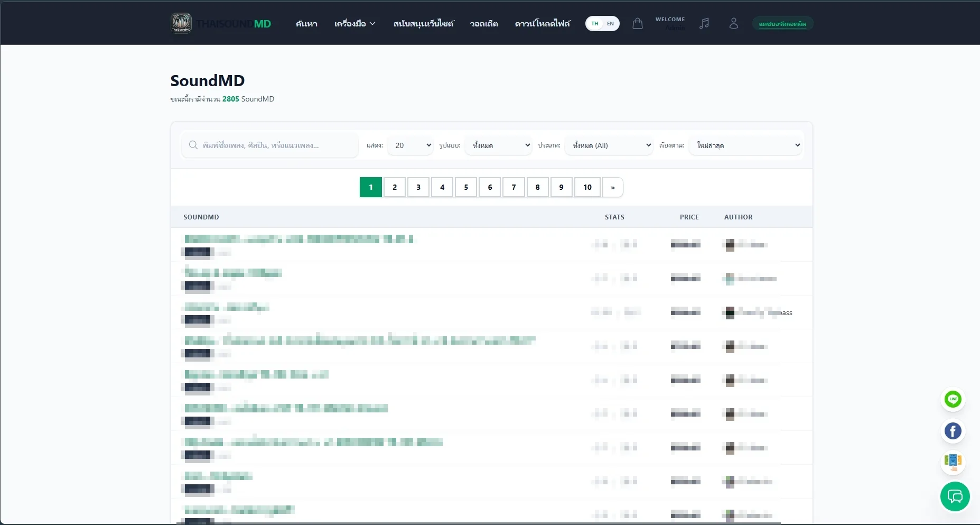Switch language to TH
This screenshot has width=980, height=525.
(595, 23)
